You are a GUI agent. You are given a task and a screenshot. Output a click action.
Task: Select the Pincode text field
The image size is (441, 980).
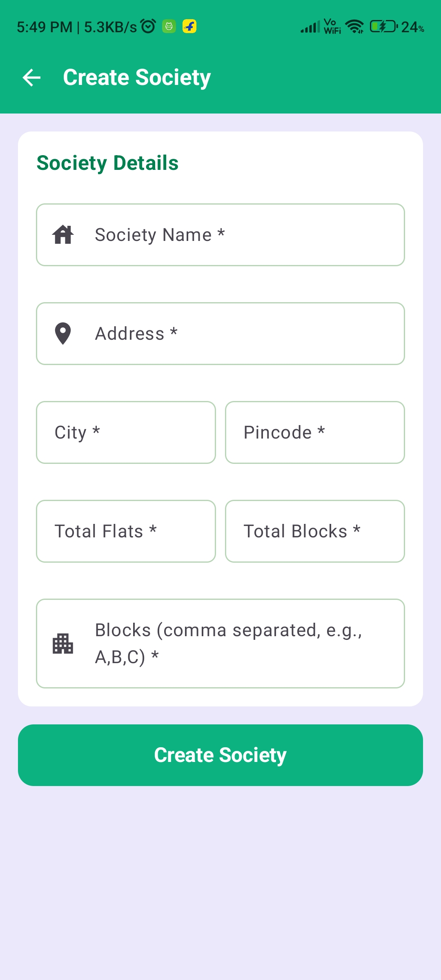point(315,432)
